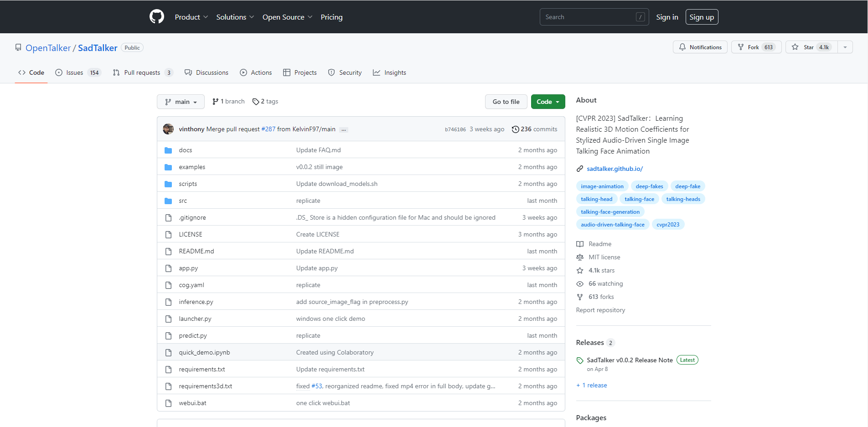Click the eye icon next to 66 watching
868x427 pixels.
pyautogui.click(x=580, y=284)
